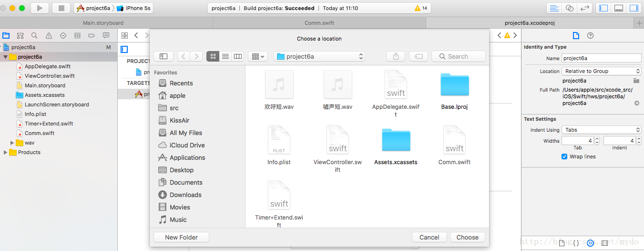This screenshot has height=251, width=644.
Task: Toggle the Navigator pane visibility
Action: point(603,8)
